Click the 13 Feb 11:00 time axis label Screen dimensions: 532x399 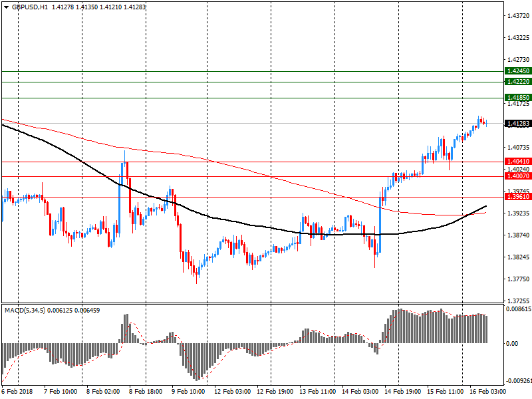click(318, 392)
